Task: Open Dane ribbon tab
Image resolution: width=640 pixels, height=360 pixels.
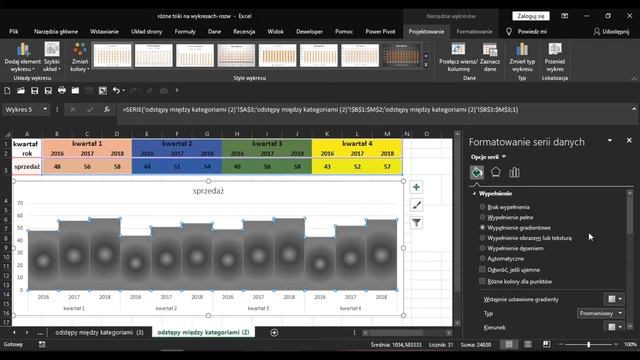Action: (214, 31)
